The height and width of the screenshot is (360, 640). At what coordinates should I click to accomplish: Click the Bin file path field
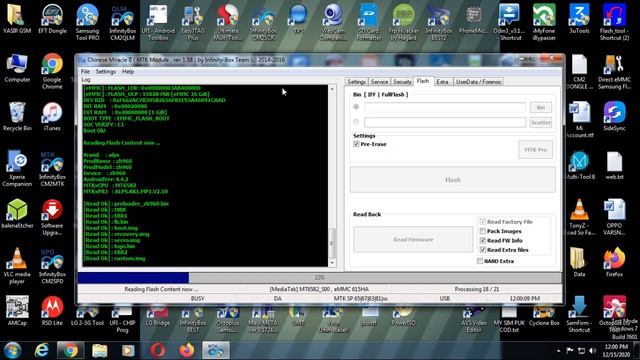(445, 107)
